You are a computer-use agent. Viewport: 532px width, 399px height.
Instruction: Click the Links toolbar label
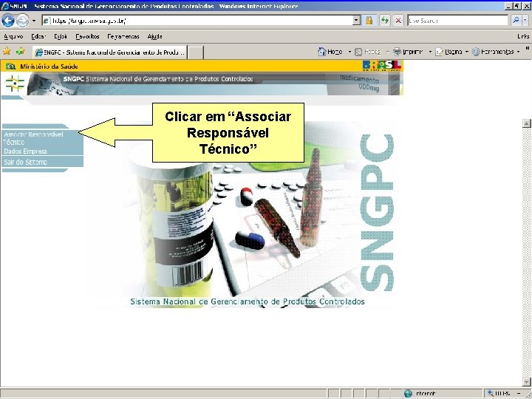click(x=523, y=36)
